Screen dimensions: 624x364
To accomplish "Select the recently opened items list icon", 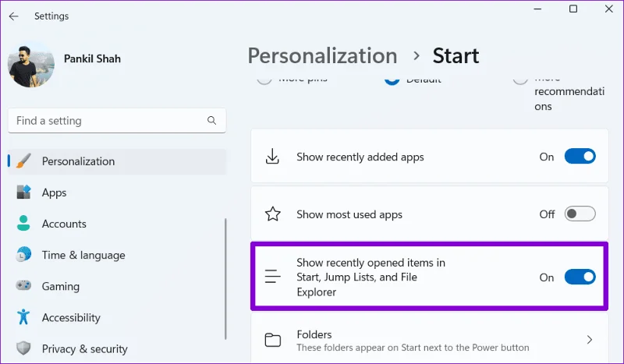I will coord(272,277).
